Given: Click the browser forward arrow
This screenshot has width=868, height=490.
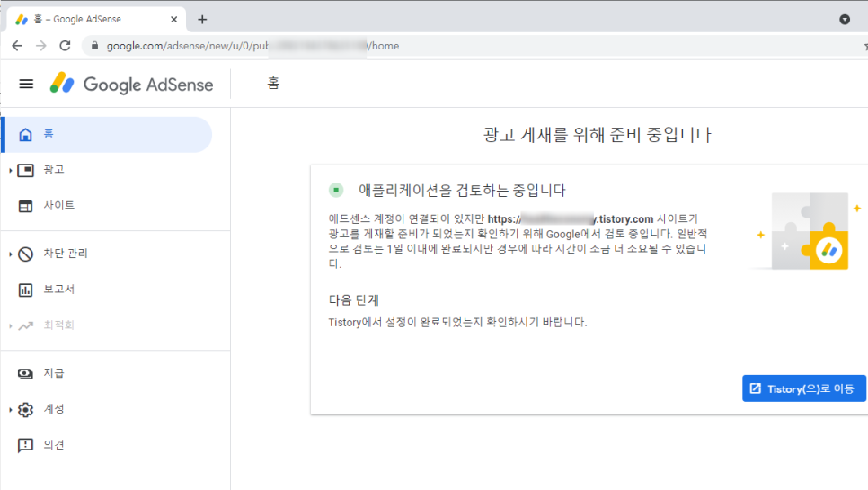Looking at the screenshot, I should point(41,46).
